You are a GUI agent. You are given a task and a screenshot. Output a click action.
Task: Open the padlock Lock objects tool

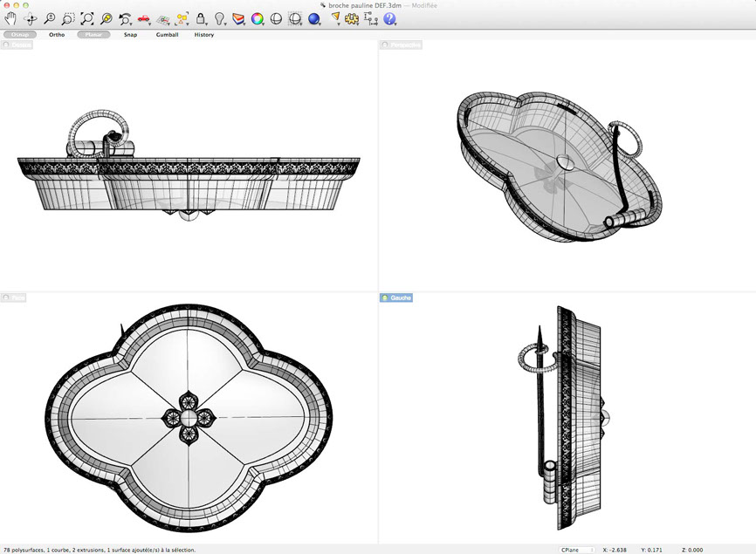tap(201, 18)
